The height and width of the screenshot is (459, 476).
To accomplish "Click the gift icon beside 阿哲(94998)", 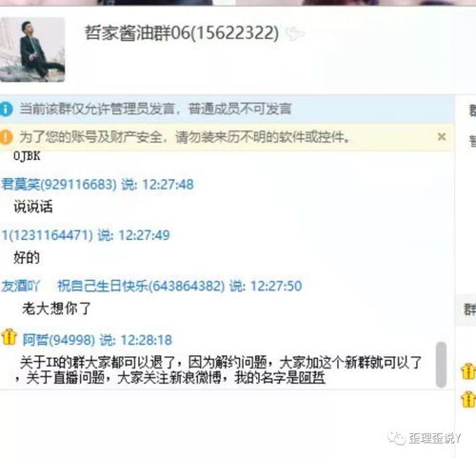I will click(9, 337).
